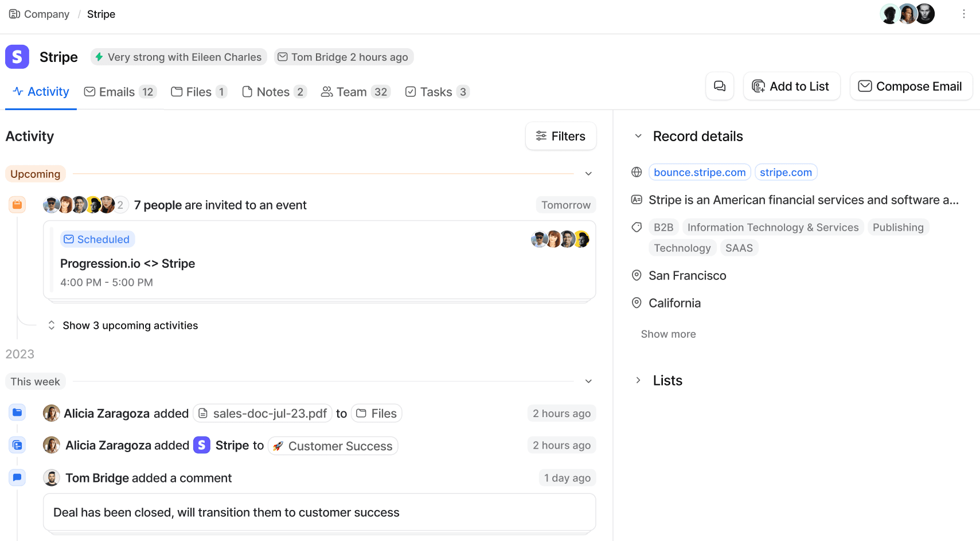
Task: Expand the Lists section
Action: [x=638, y=380]
